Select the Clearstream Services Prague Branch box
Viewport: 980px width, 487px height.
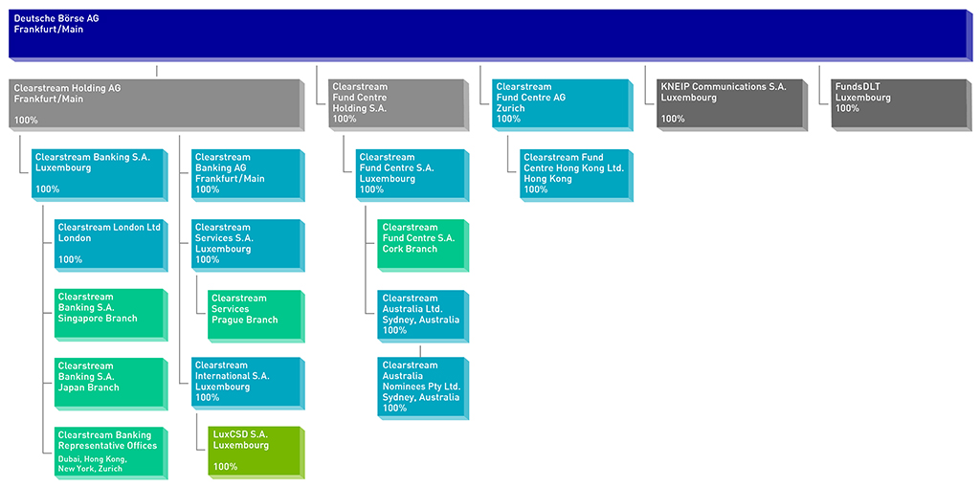(256, 315)
